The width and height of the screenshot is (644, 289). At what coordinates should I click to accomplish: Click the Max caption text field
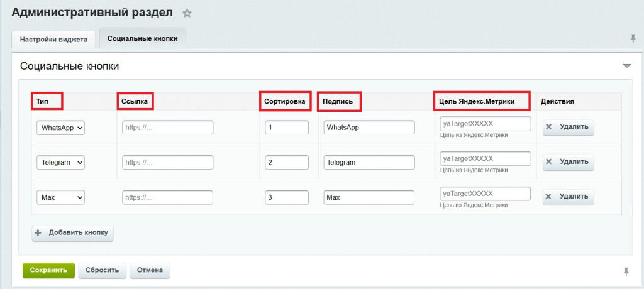(369, 197)
